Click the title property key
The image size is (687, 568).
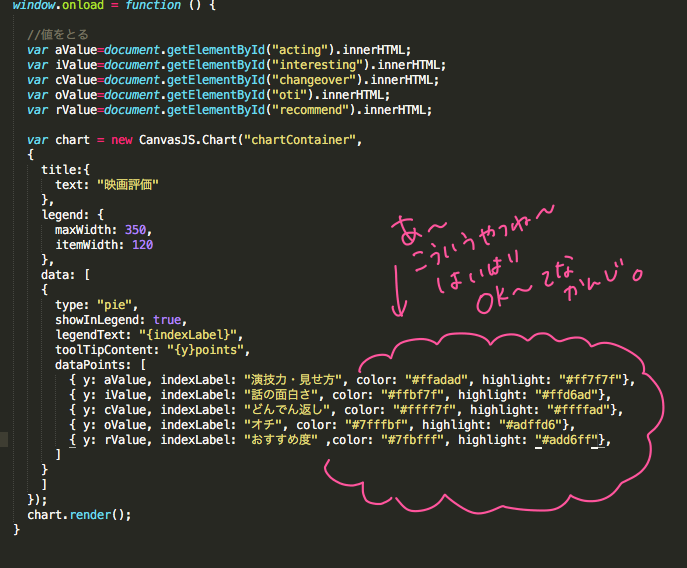click(x=58, y=170)
